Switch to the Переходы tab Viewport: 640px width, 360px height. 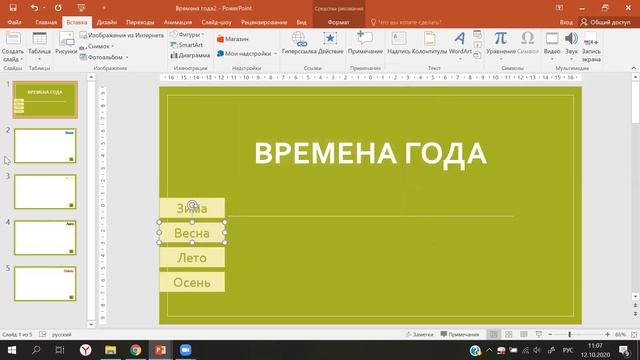[x=140, y=22]
